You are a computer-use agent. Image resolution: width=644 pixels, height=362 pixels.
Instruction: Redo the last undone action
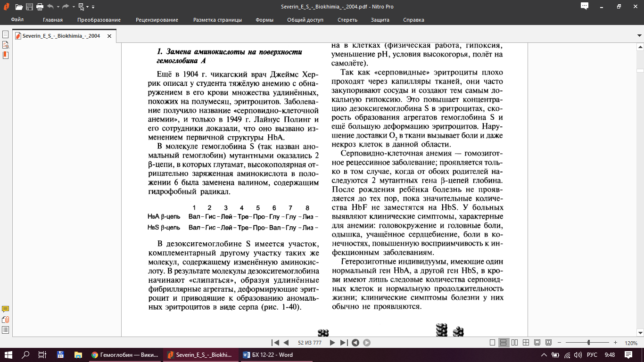click(66, 7)
